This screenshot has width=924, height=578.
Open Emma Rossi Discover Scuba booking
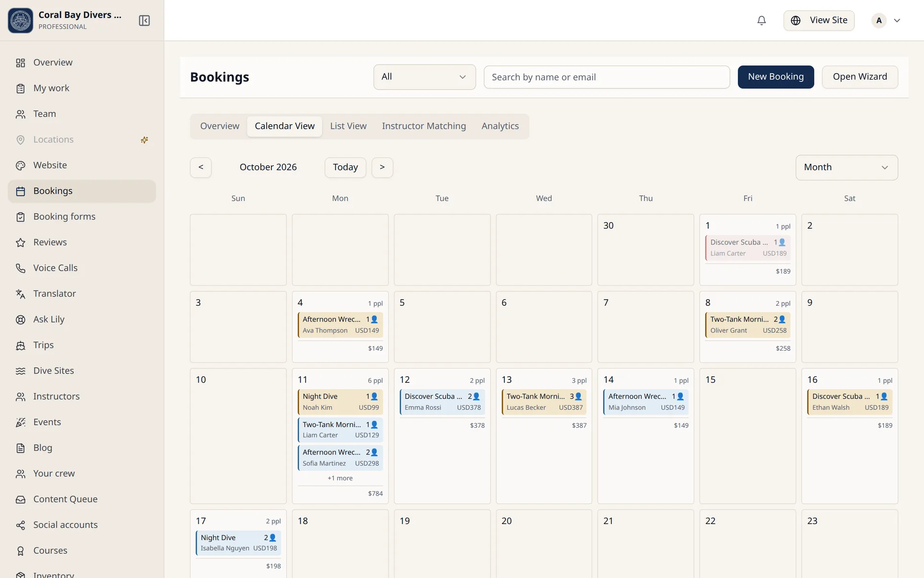(x=442, y=402)
